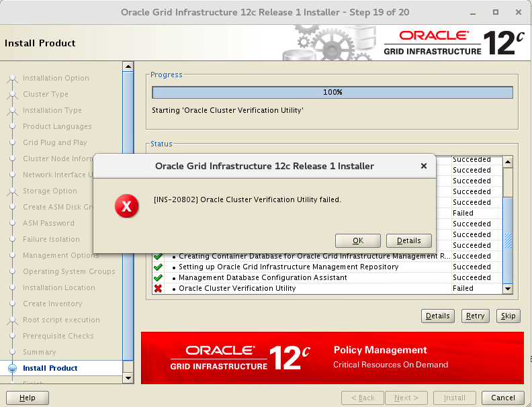Select the ASM Password step
This screenshot has height=407, width=532.
pos(48,223)
